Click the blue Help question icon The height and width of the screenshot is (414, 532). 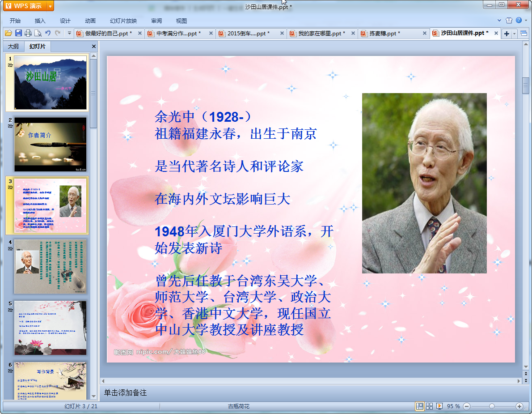[519, 21]
